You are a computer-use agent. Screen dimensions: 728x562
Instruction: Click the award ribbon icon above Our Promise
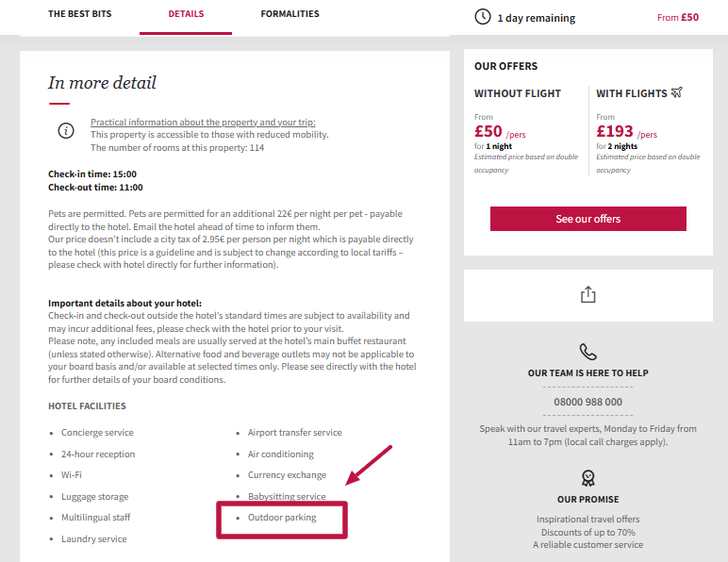(x=587, y=478)
